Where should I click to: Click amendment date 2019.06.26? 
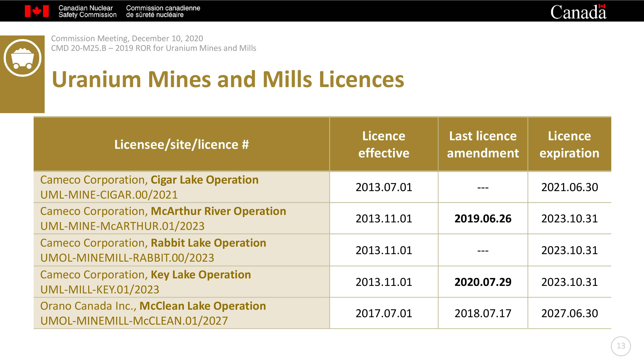(483, 219)
